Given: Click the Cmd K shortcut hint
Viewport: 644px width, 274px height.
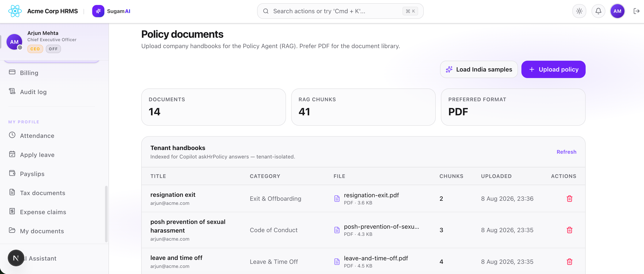Looking at the screenshot, I should tap(410, 11).
